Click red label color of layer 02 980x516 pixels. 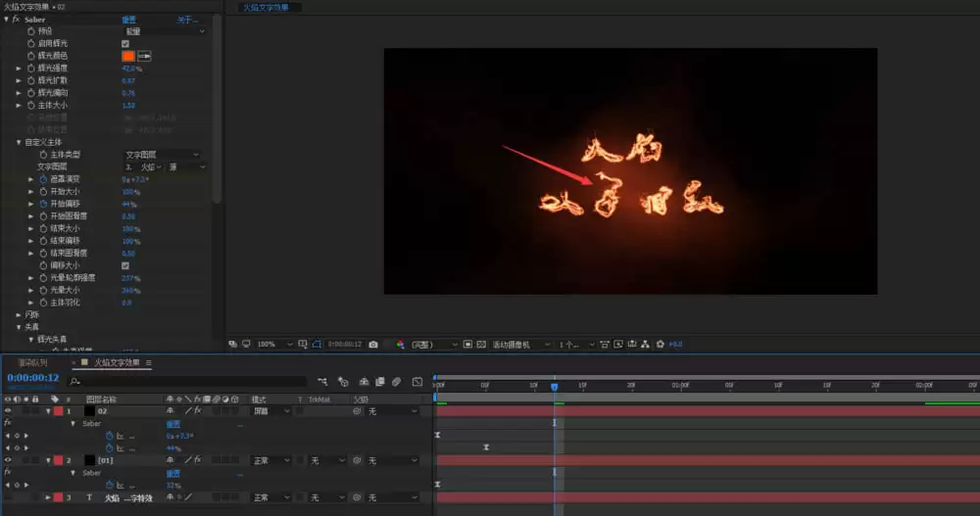click(58, 411)
